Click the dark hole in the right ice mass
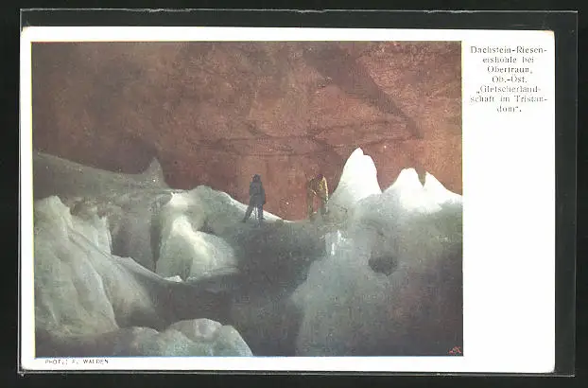588x388 pixels. pyautogui.click(x=382, y=264)
